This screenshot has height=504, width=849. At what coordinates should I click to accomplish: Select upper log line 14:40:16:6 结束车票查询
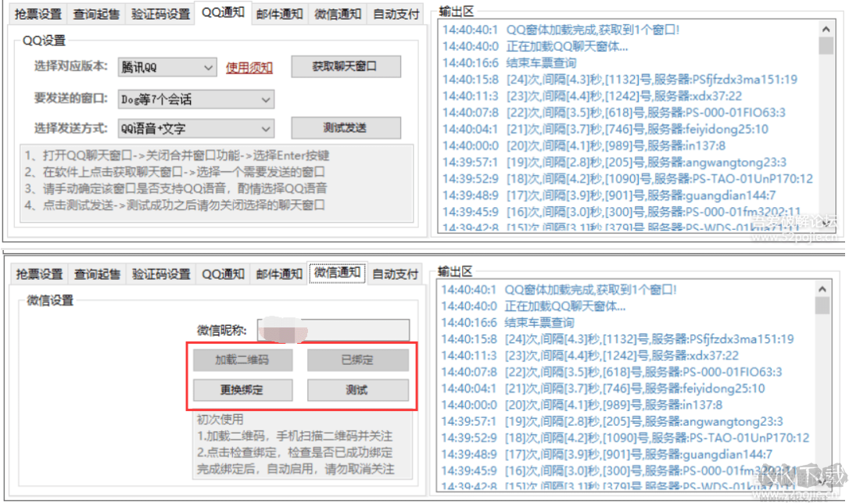pos(510,63)
